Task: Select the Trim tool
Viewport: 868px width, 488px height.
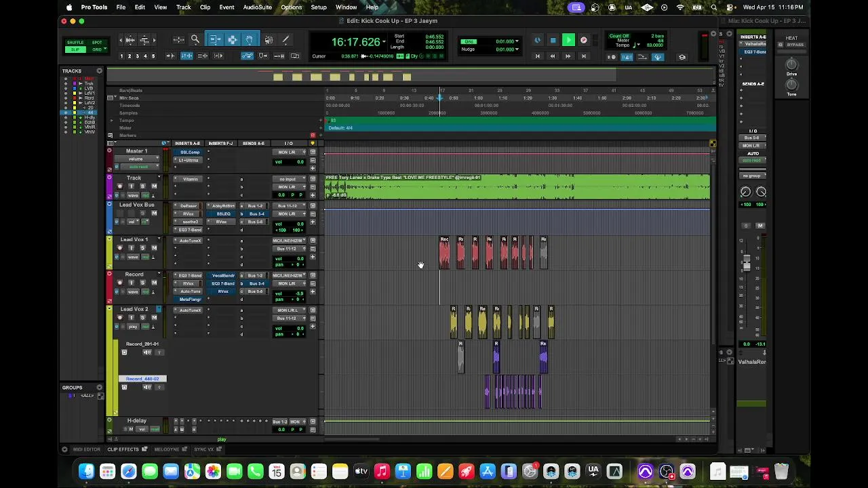Action: tap(215, 40)
